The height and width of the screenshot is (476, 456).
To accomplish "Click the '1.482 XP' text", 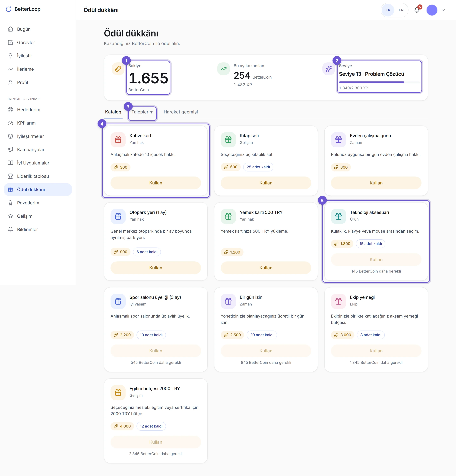I will [x=243, y=85].
